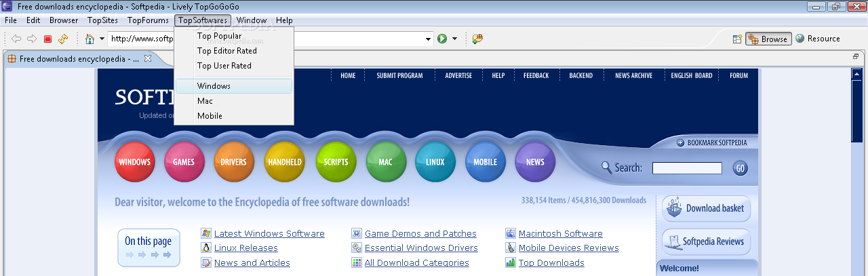Click the browser Forward arrow icon

click(31, 39)
